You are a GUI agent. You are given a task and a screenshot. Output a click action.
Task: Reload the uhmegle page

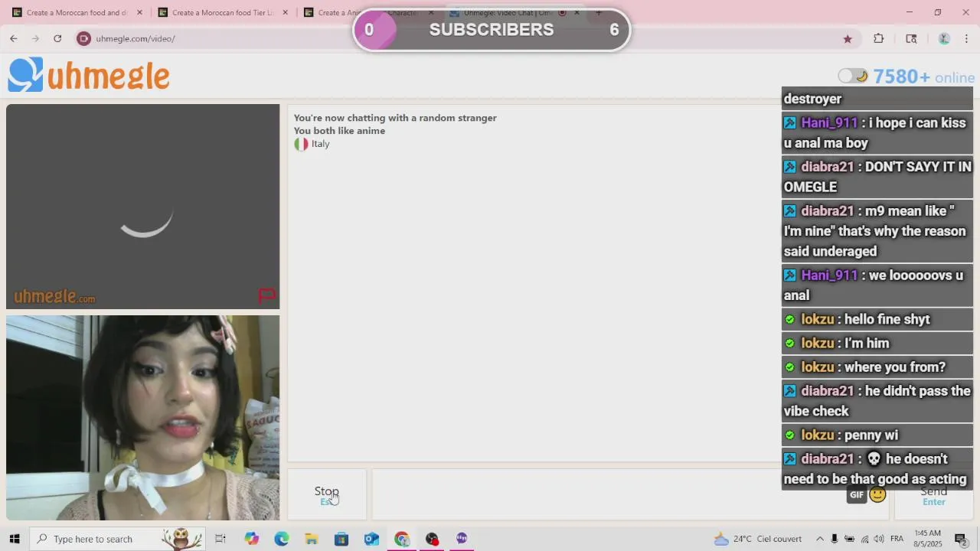click(x=57, y=38)
